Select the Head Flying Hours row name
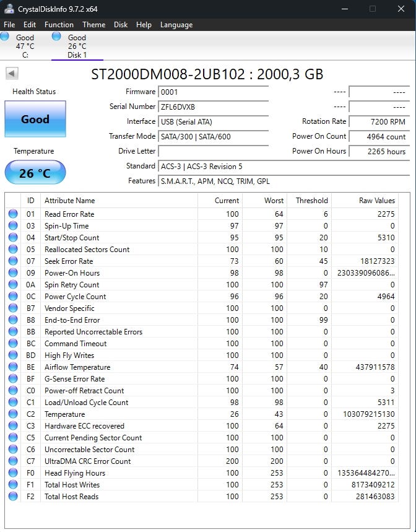Image resolution: width=416 pixels, height=532 pixels. point(75,473)
